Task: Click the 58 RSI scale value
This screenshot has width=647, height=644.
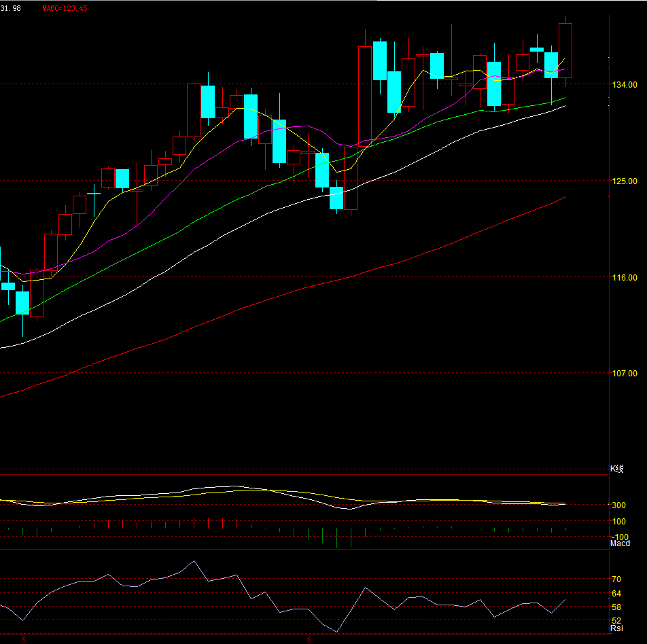Action: 616,607
